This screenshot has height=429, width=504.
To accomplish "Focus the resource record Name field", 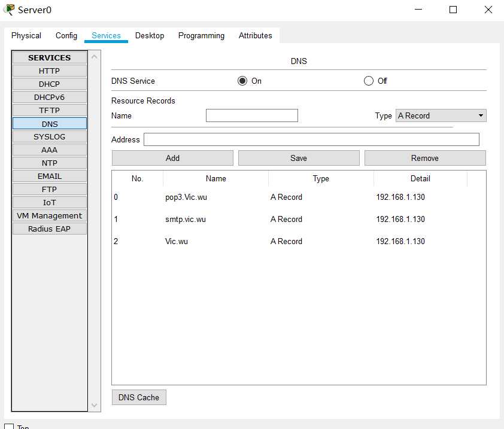I will 252,115.
